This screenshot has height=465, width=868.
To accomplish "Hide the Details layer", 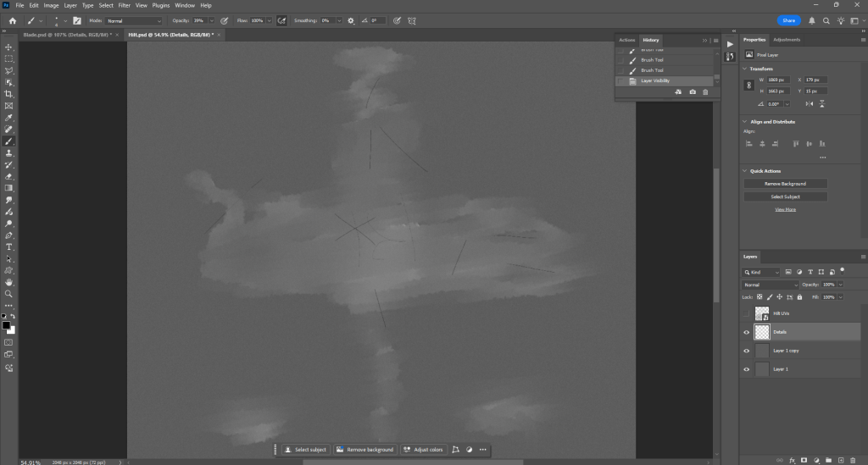I will click(747, 332).
